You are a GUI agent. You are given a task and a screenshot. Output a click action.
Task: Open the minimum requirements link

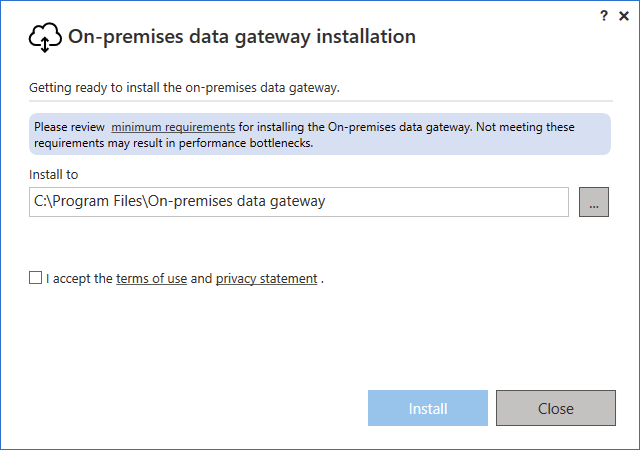click(x=173, y=127)
